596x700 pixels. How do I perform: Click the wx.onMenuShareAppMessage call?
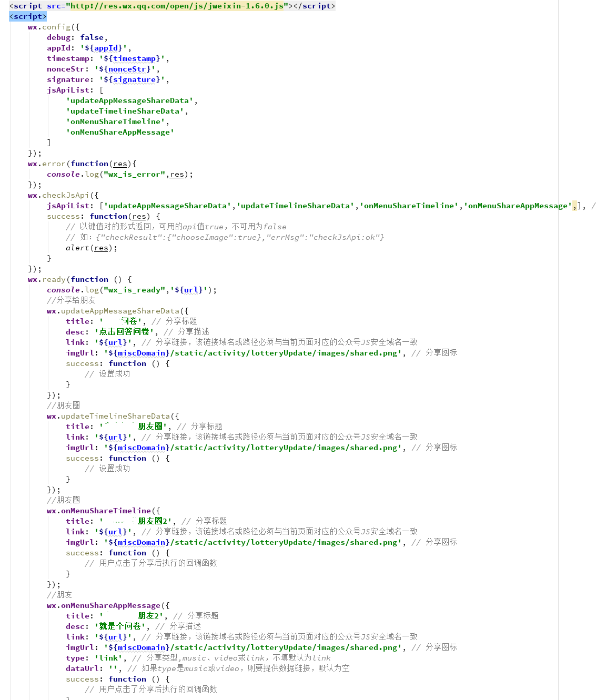click(108, 605)
